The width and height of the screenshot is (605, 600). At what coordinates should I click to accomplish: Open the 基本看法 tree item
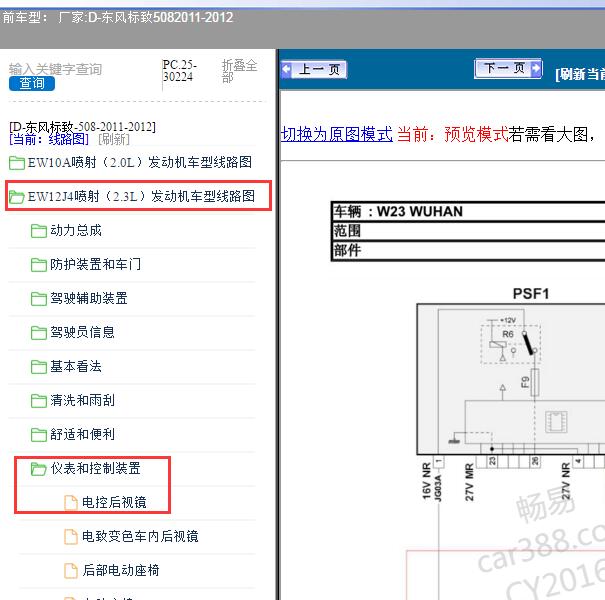pyautogui.click(x=76, y=366)
